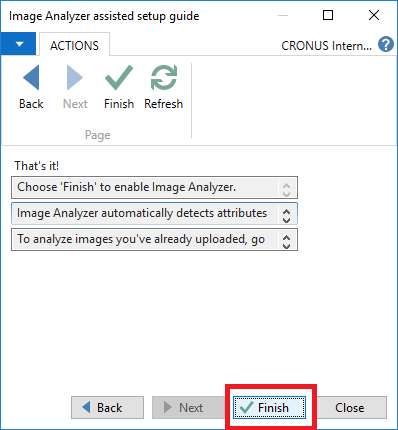
Task: Click the Finish checkmark icon in ribbon
Action: click(x=119, y=78)
